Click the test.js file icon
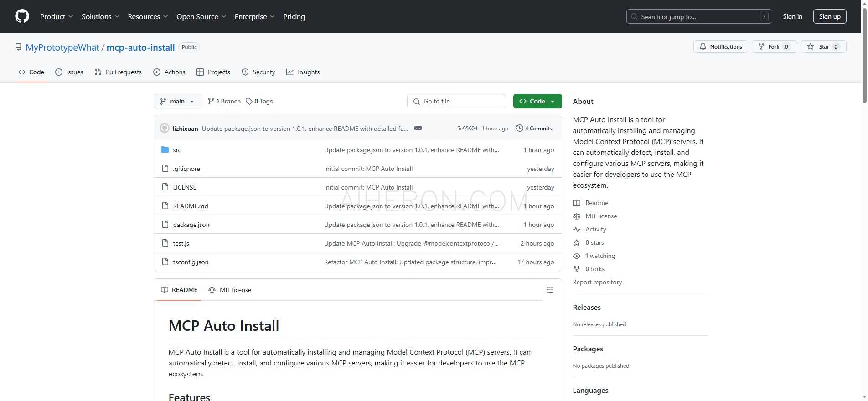The image size is (868, 401). 165,243
